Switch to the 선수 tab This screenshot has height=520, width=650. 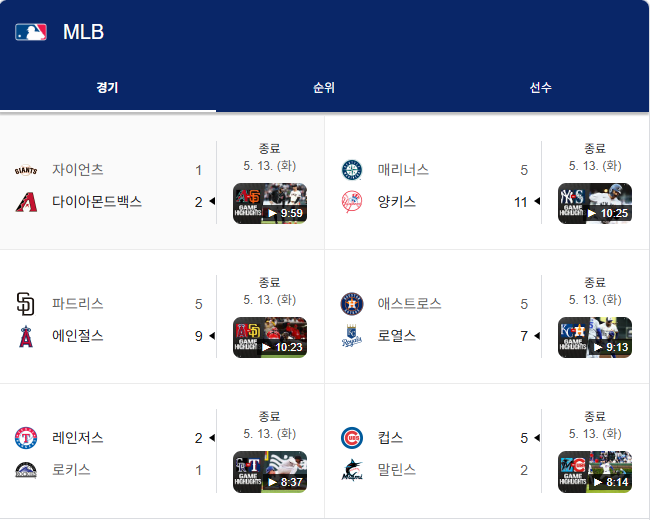click(541, 87)
